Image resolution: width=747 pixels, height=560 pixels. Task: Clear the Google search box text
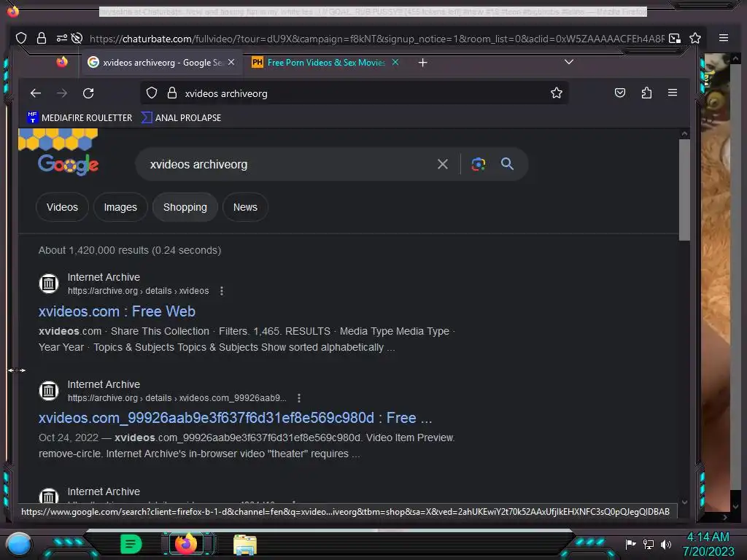point(443,164)
